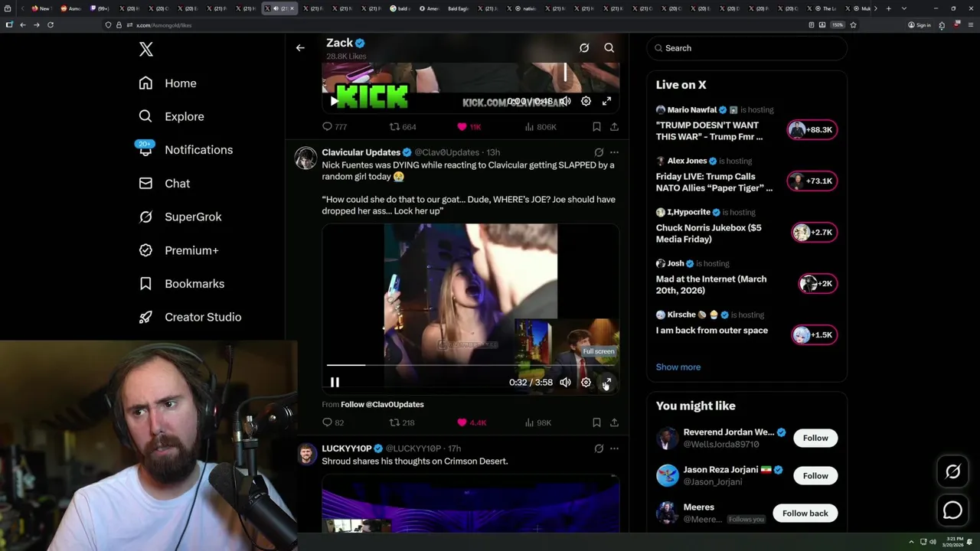
Task: Open the floating messages chat button
Action: coord(953,510)
